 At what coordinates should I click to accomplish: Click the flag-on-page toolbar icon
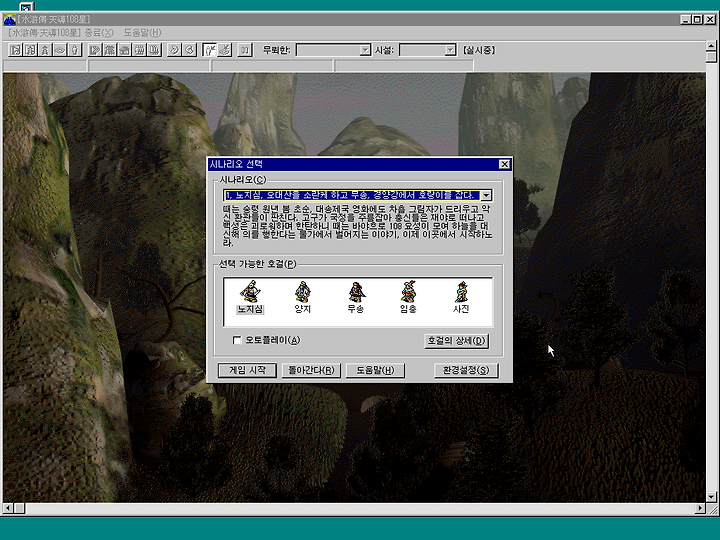pos(15,50)
